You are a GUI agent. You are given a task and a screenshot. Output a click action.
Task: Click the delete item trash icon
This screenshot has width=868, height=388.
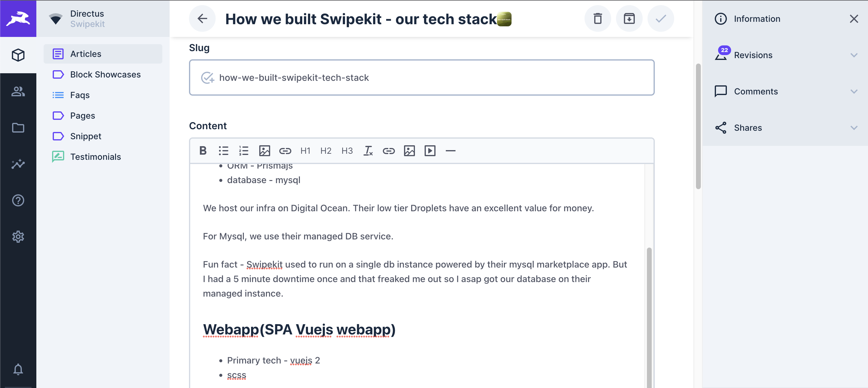coord(598,18)
